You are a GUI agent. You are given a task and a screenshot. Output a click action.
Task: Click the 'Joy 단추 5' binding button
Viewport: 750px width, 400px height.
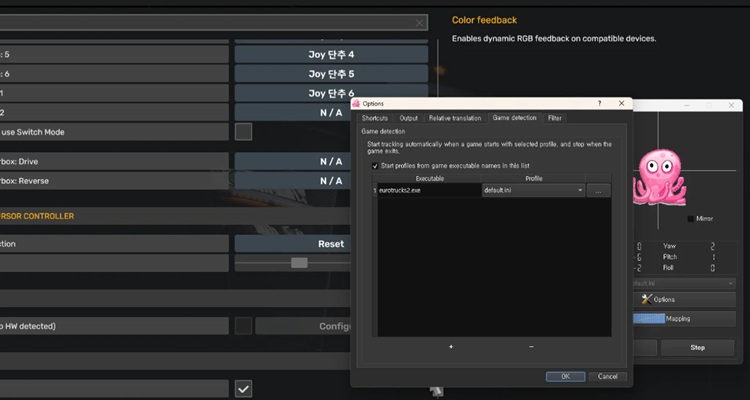(331, 74)
